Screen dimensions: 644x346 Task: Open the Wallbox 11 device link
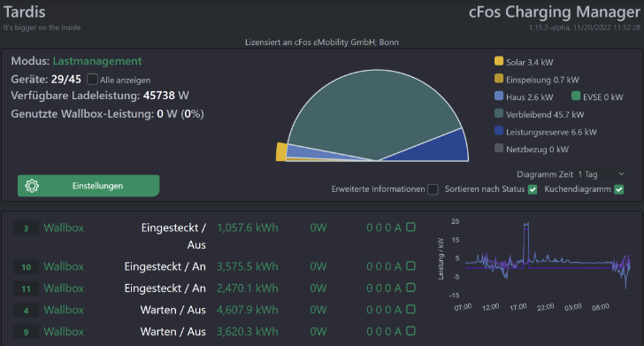(64, 288)
